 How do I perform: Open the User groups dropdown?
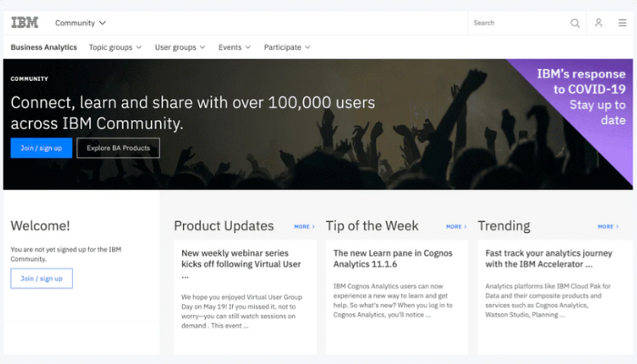[x=179, y=47]
